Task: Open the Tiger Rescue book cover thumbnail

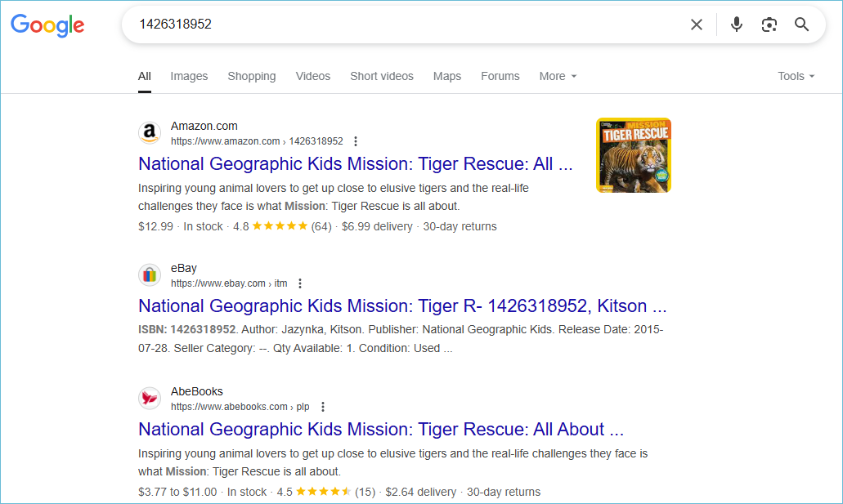Action: 634,155
